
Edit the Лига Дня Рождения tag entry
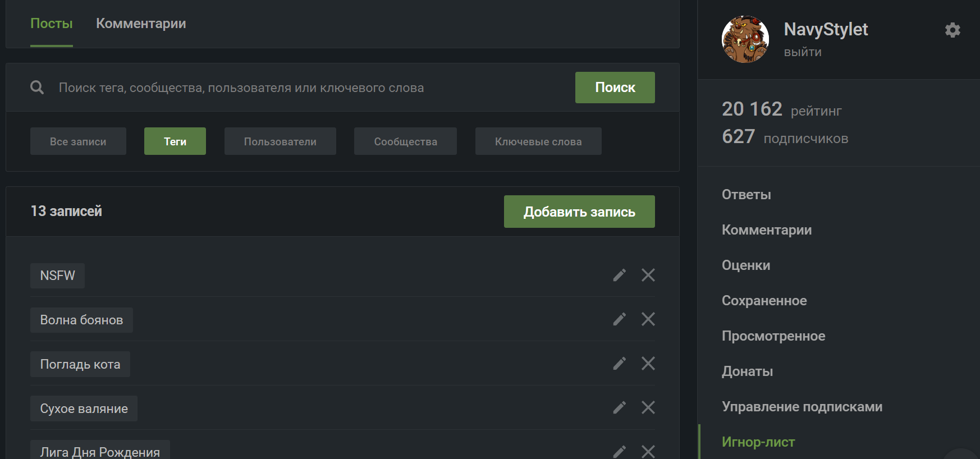620,452
